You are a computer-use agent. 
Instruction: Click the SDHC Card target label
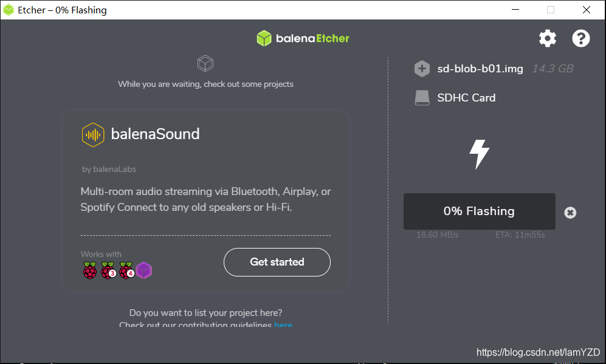click(466, 98)
